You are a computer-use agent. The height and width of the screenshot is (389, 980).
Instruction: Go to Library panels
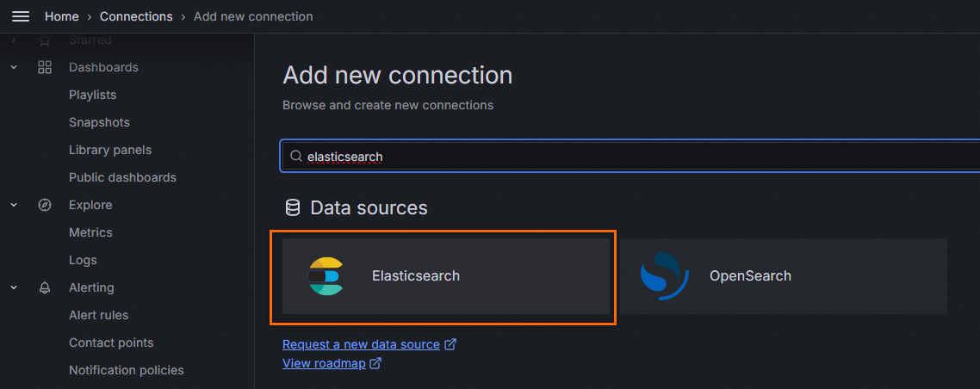tap(109, 150)
